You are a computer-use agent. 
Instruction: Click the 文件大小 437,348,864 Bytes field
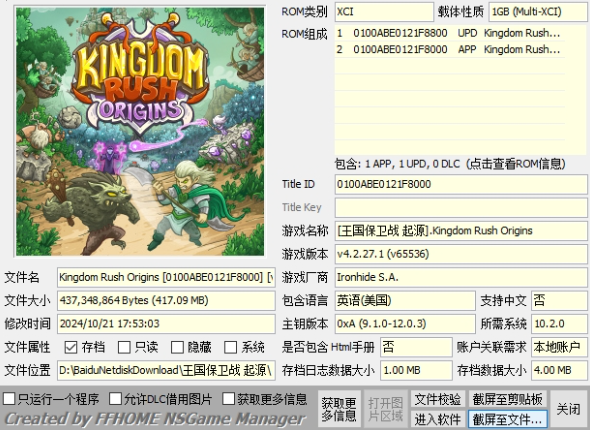[x=166, y=301]
